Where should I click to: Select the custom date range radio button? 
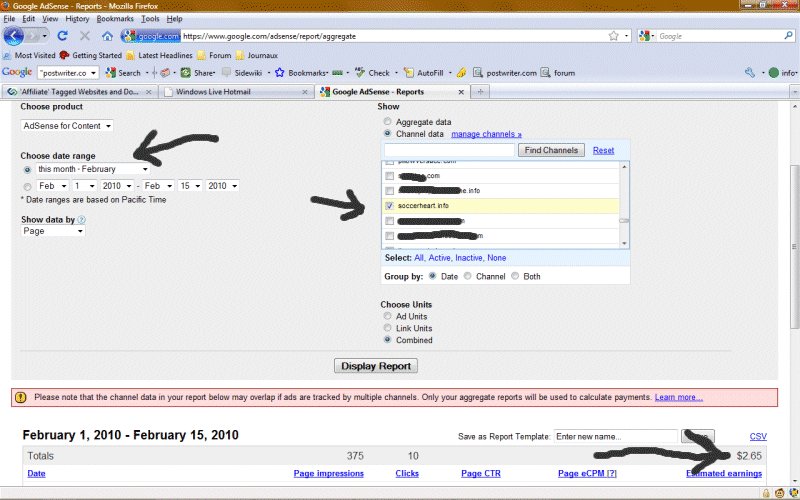pos(28,187)
